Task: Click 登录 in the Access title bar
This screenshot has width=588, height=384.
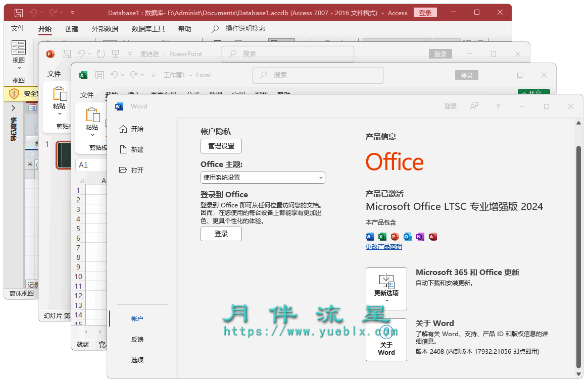Action: coord(425,13)
